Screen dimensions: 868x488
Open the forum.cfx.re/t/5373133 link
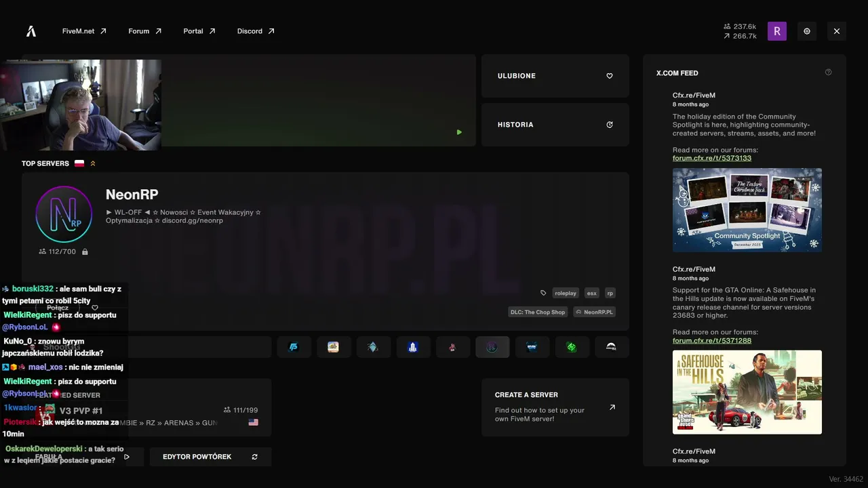712,158
